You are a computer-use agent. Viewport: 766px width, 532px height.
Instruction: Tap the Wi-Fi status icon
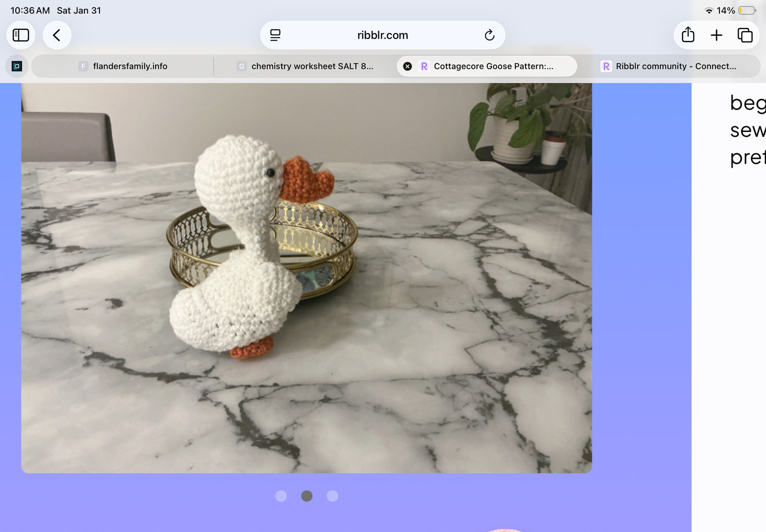point(709,11)
